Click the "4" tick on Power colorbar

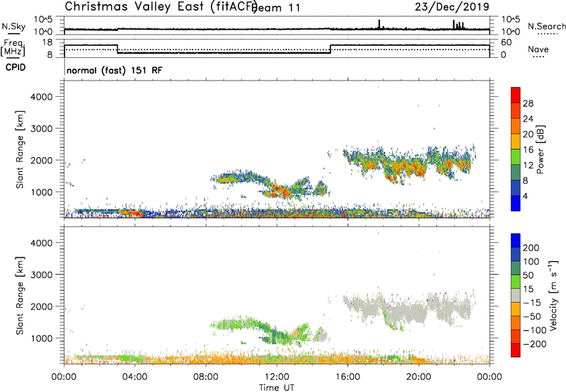pyautogui.click(x=526, y=196)
